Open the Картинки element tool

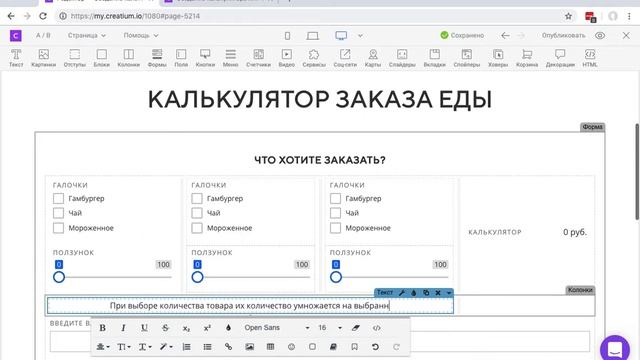(x=43, y=58)
